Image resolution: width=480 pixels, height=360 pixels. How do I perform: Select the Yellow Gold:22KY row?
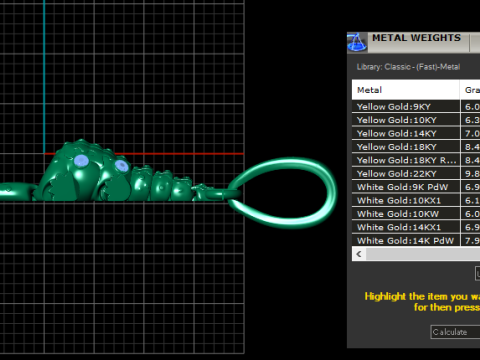point(416,174)
